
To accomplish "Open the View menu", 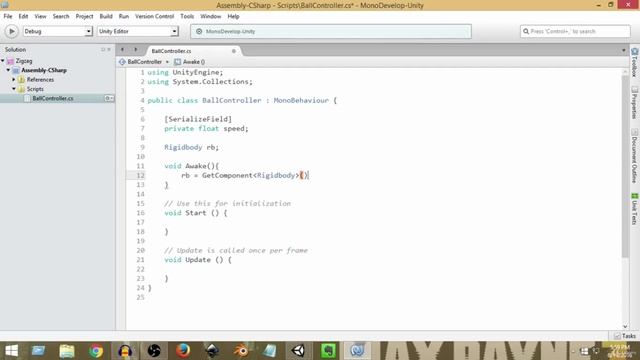I will click(x=40, y=16).
